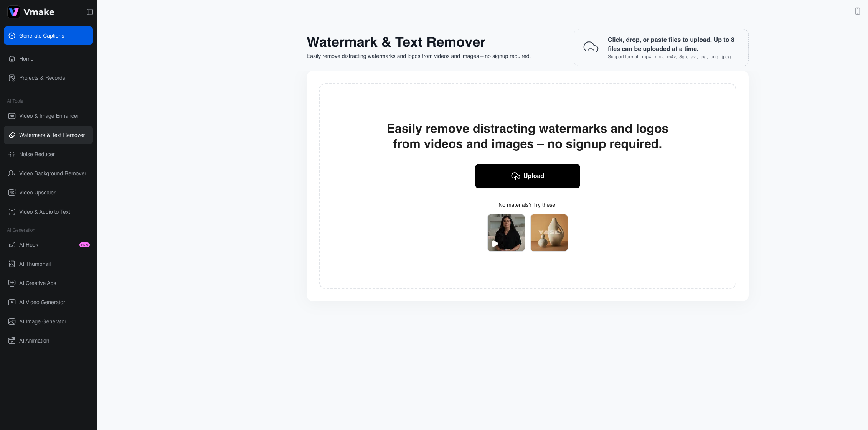Open Video & Audio to Text tool
Image resolution: width=868 pixels, height=430 pixels.
45,212
